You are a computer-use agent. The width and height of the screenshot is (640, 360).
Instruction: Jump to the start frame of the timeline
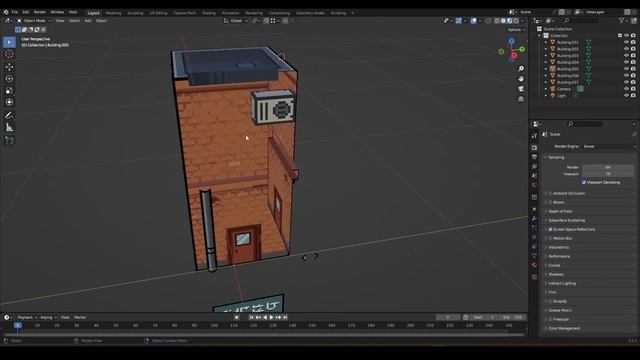[x=251, y=317]
